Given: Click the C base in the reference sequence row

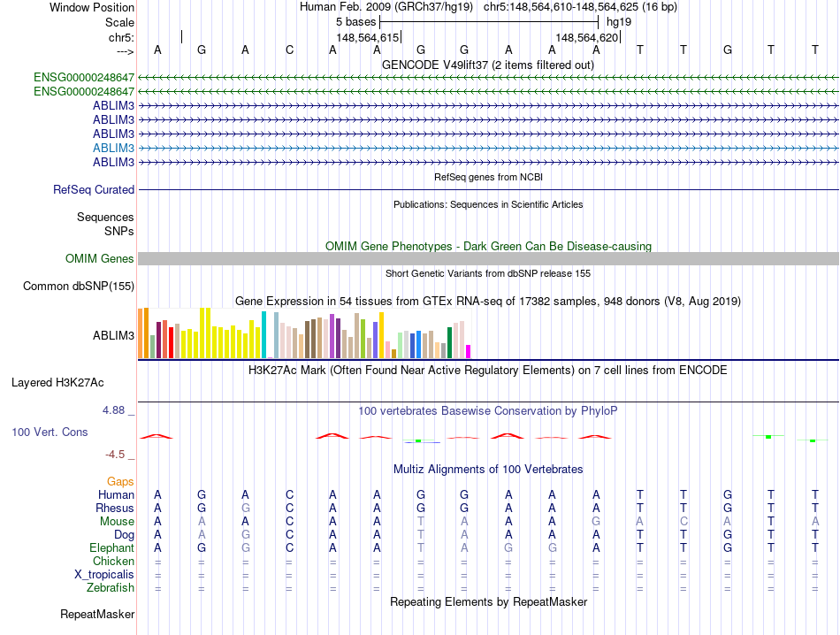Looking at the screenshot, I should tap(289, 50).
